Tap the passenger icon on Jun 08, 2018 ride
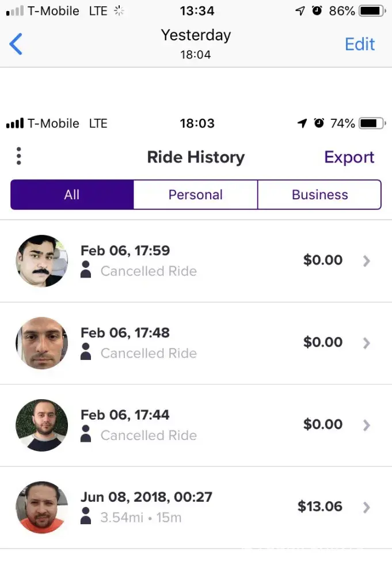Viewport: 392px width, 576px height. [x=86, y=516]
